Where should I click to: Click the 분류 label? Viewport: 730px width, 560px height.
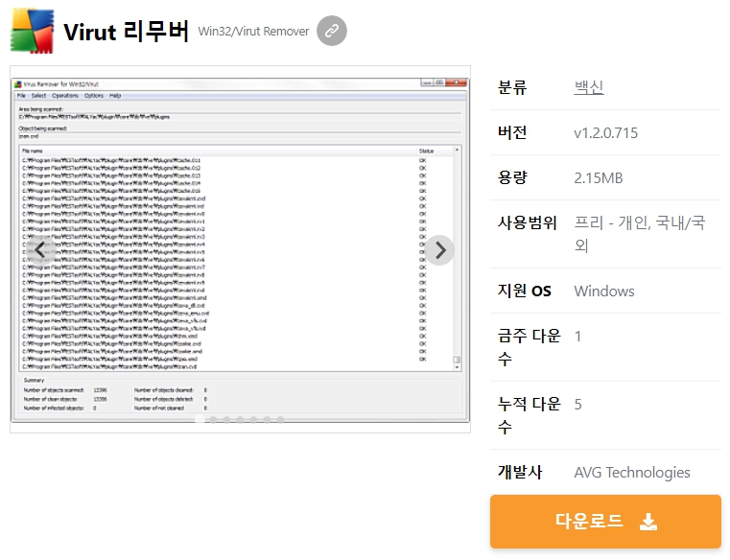(x=512, y=87)
